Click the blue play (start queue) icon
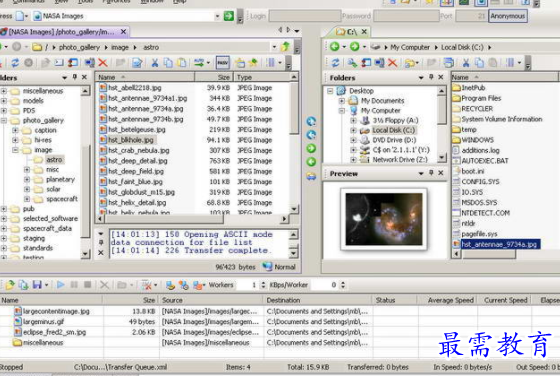560x376 pixels. click(60, 285)
